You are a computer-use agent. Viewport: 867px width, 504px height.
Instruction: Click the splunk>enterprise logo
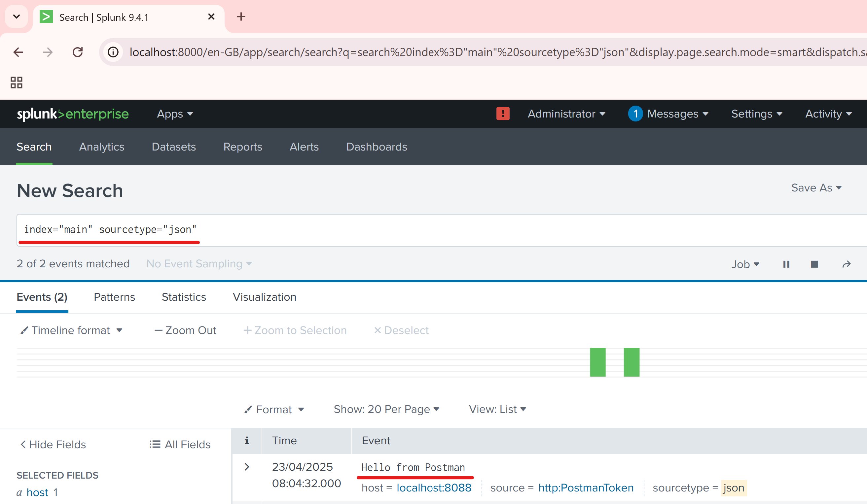point(73,114)
